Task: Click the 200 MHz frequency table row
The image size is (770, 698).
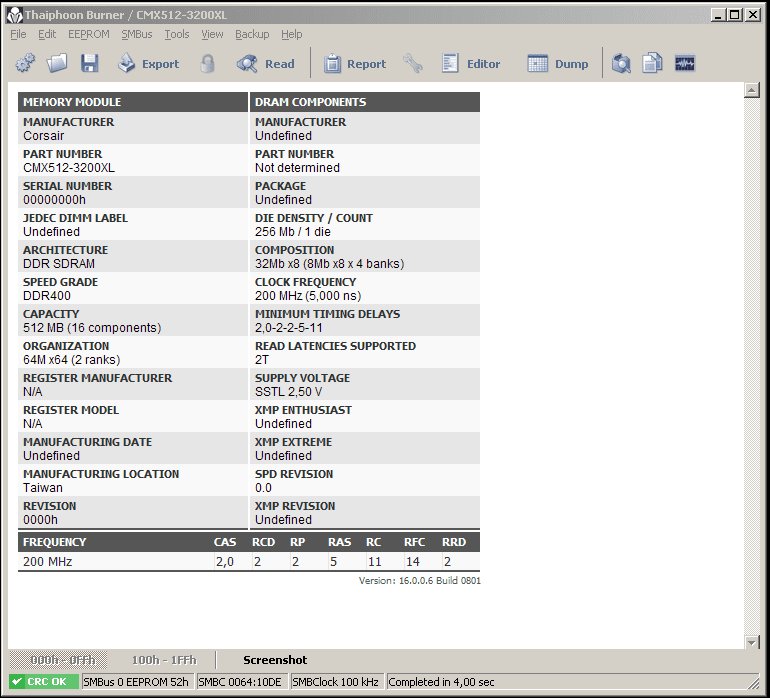Action: pos(249,561)
